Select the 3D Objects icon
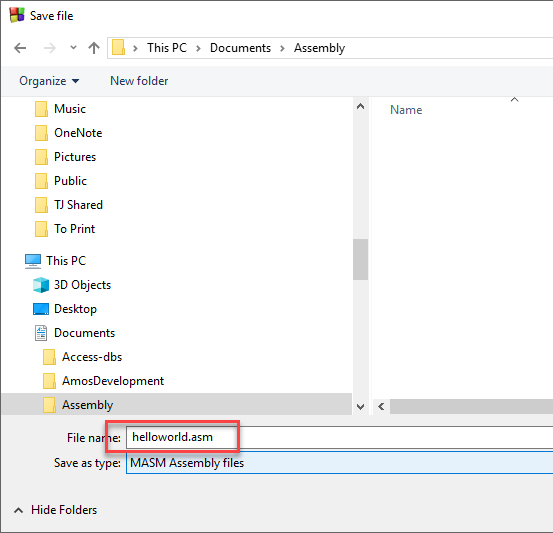553x533 pixels. coord(41,285)
